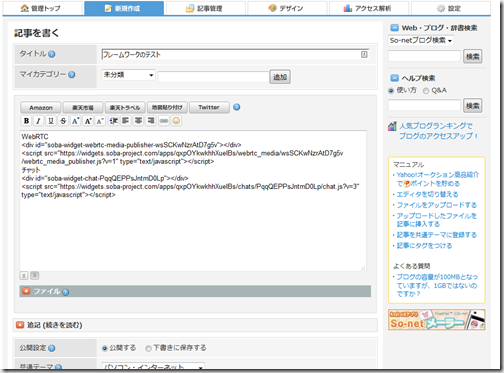Expand the 追記 (続きを読む) section
Image resolution: width=504 pixels, height=373 pixels.
pos(20,325)
